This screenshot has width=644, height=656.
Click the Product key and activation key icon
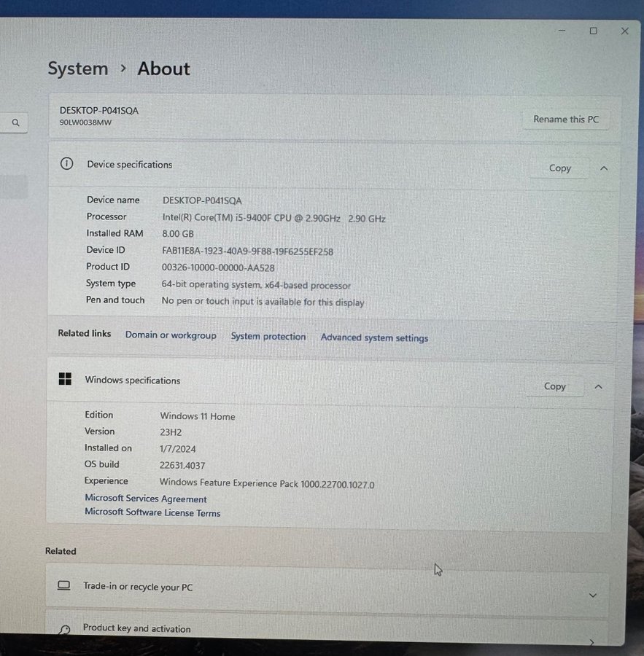[x=64, y=630]
